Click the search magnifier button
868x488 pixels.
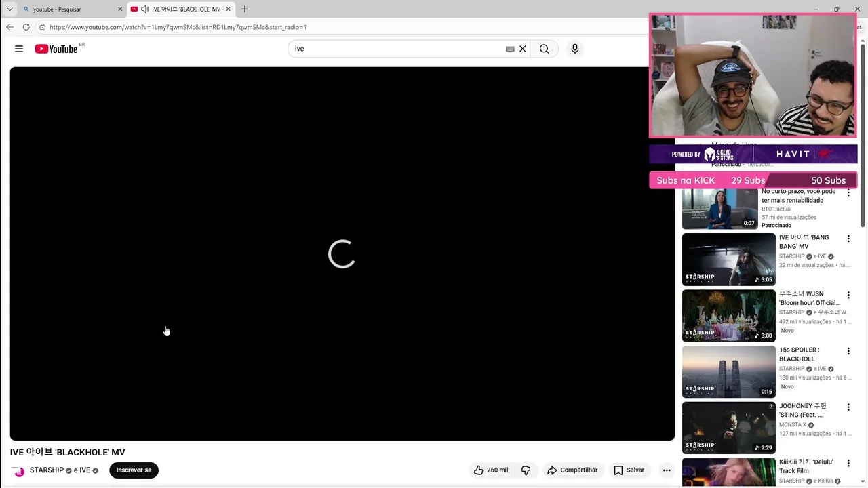click(544, 49)
